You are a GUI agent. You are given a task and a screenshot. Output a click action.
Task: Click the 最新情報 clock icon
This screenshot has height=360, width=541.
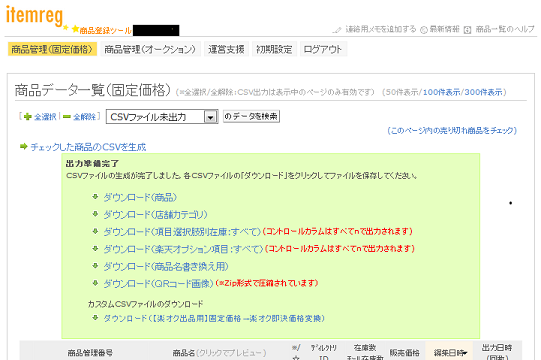(424, 30)
